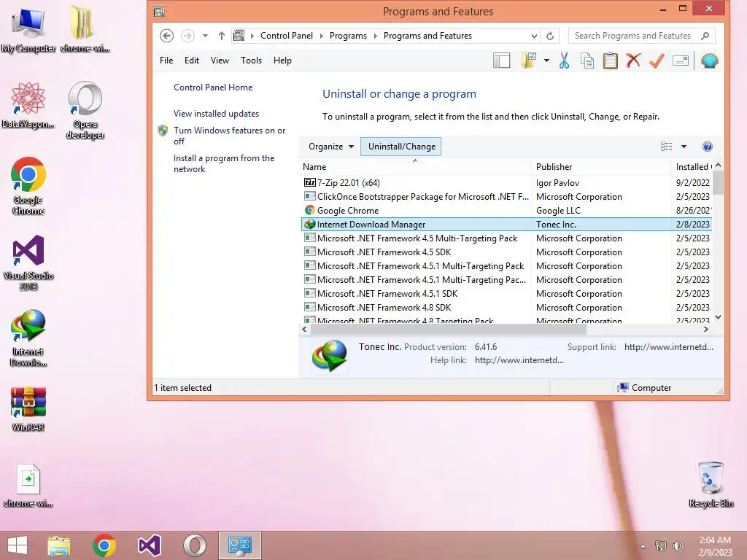Viewport: 747px width, 560px height.
Task: Expand the arrow after Programs breadcrumb
Action: point(376,36)
